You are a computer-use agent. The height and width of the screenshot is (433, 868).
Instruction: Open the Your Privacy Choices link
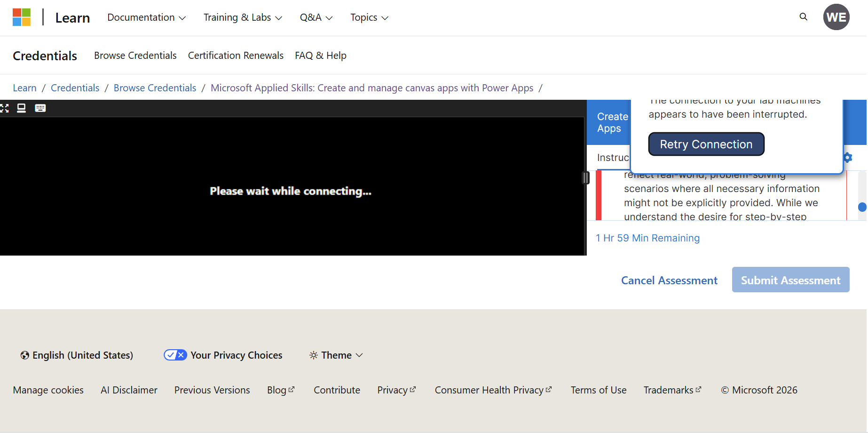click(x=237, y=355)
